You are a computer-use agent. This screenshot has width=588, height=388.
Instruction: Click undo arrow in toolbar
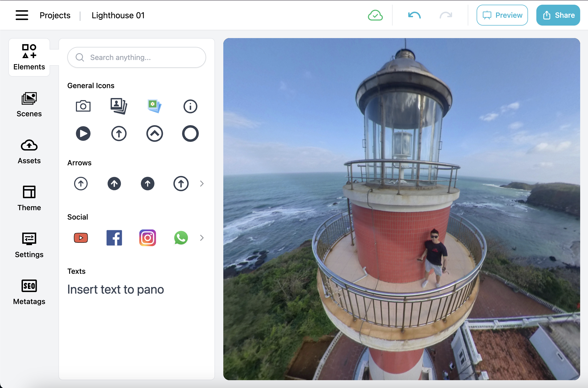click(414, 15)
